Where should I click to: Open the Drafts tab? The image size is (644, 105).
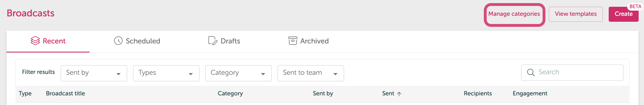pyautogui.click(x=224, y=41)
